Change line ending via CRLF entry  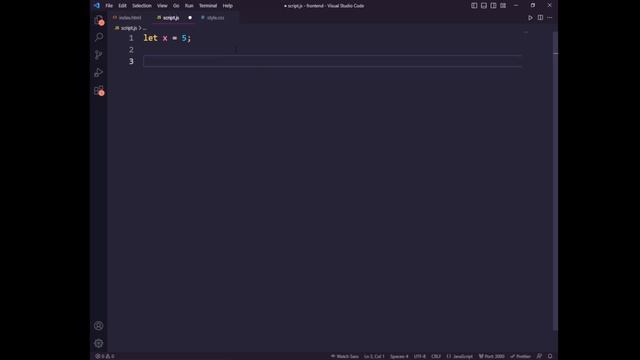(436, 356)
